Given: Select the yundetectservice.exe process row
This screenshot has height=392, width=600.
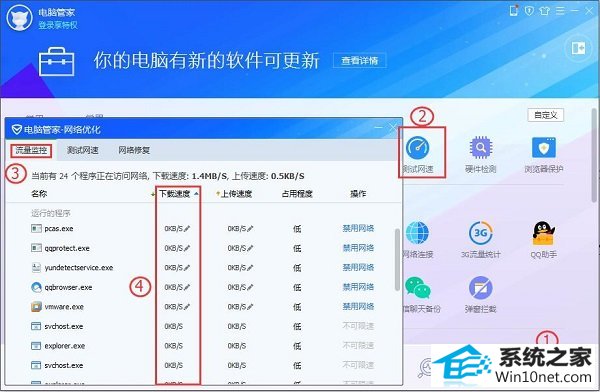Looking at the screenshot, I should [203, 268].
